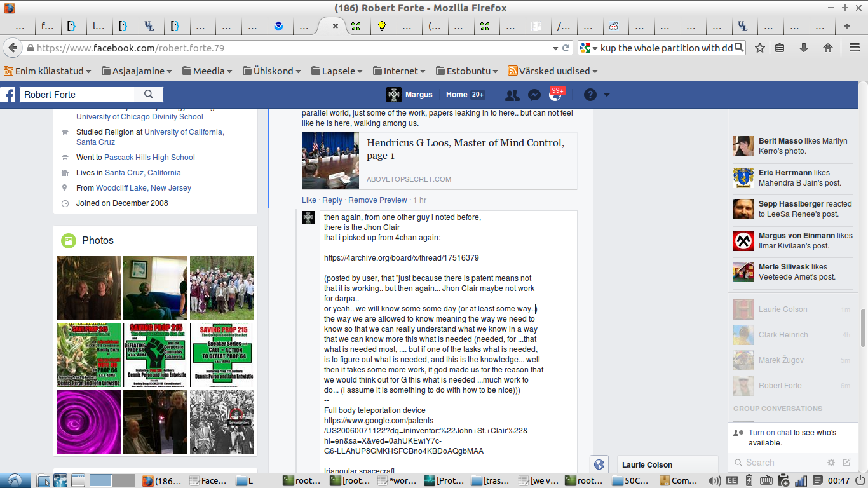Open the Ühiskond bookmarks folder

click(272, 71)
